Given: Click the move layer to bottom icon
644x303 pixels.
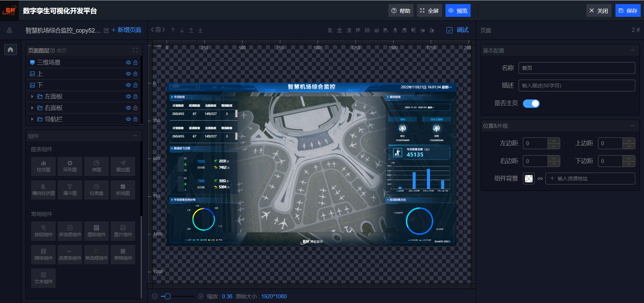Looking at the screenshot, I should pos(200,30).
